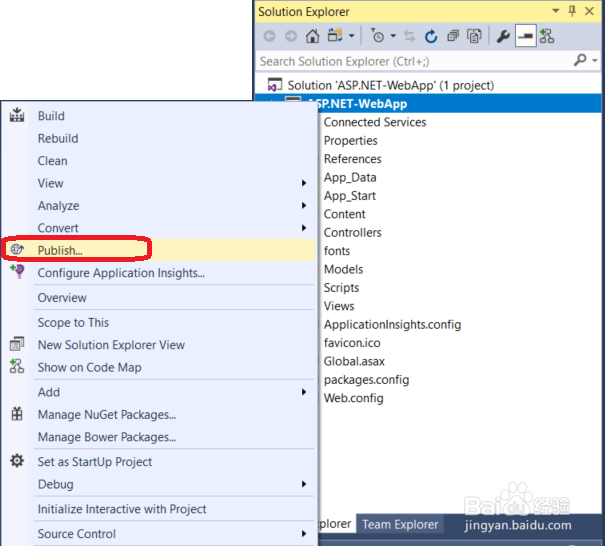Open the dropdown arrow next to Switch Views icon
The height and width of the screenshot is (546, 605).
352,36
